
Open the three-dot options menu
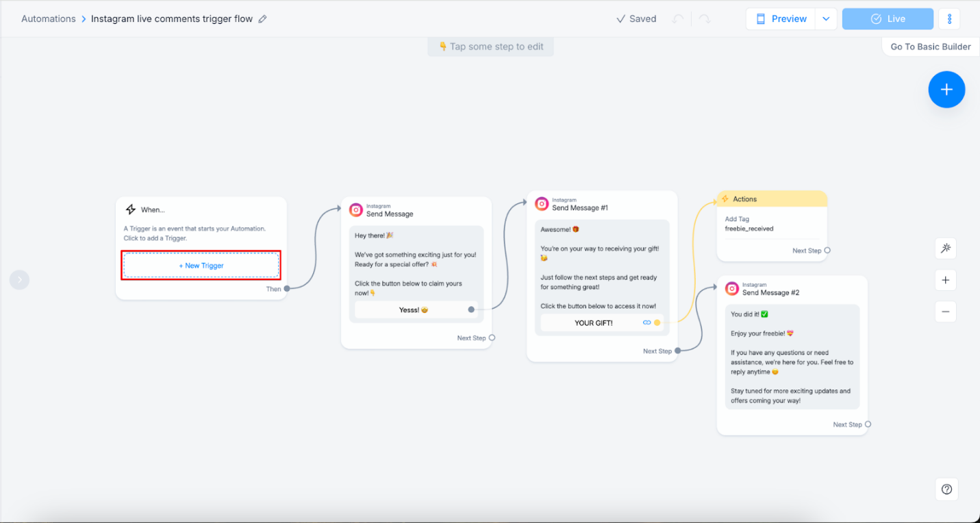click(x=949, y=19)
